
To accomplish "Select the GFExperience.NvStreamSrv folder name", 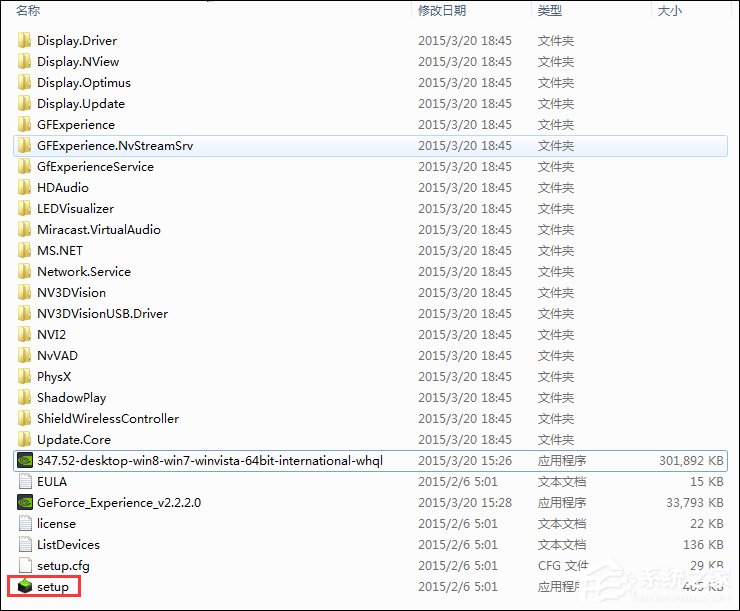I will pyautogui.click(x=115, y=145).
